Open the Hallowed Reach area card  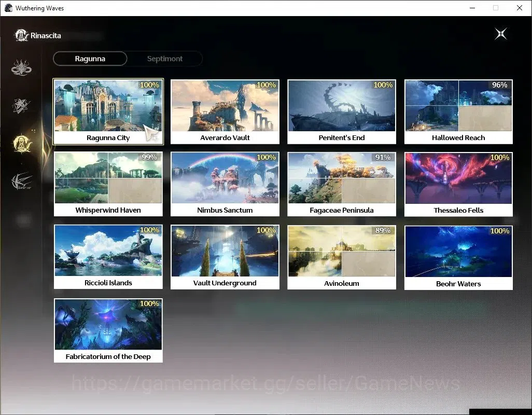click(x=458, y=112)
